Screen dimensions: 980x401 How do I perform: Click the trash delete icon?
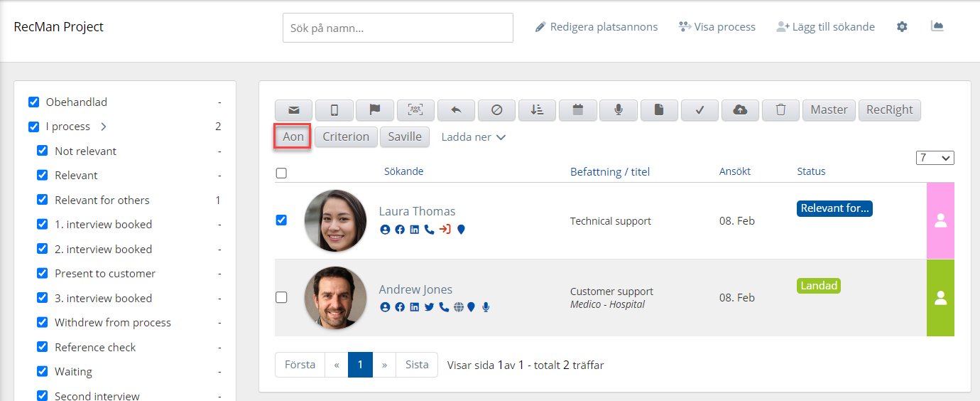coord(781,110)
